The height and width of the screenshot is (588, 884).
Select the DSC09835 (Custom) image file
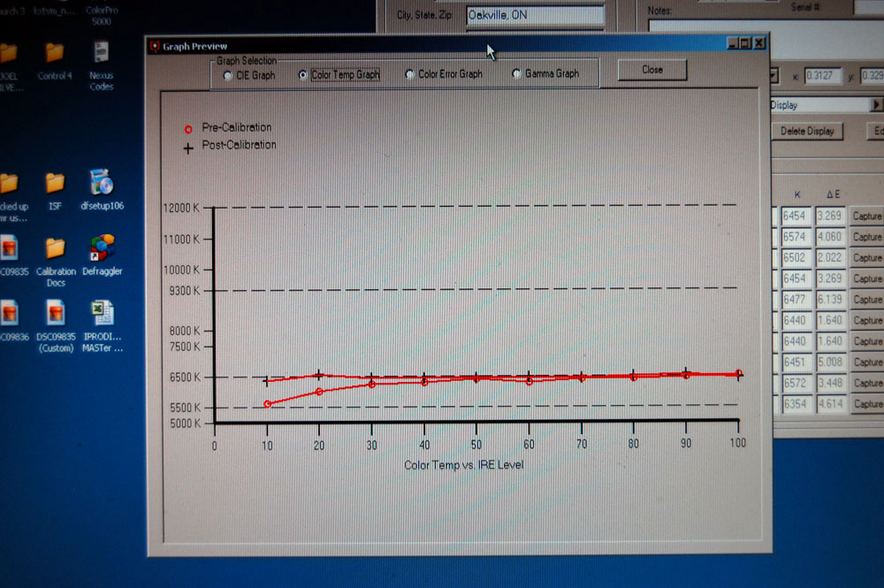[x=55, y=314]
